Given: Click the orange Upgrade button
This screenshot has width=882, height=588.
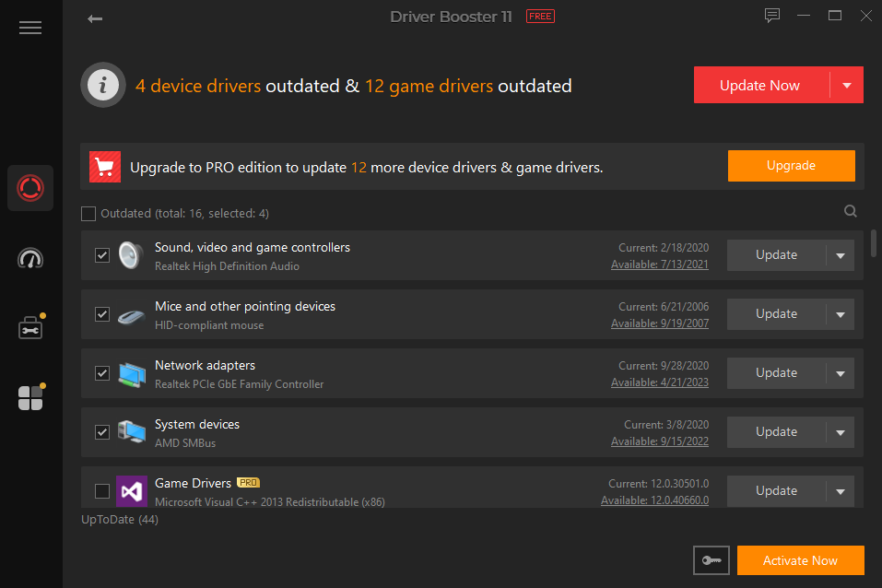Looking at the screenshot, I should click(x=791, y=166).
